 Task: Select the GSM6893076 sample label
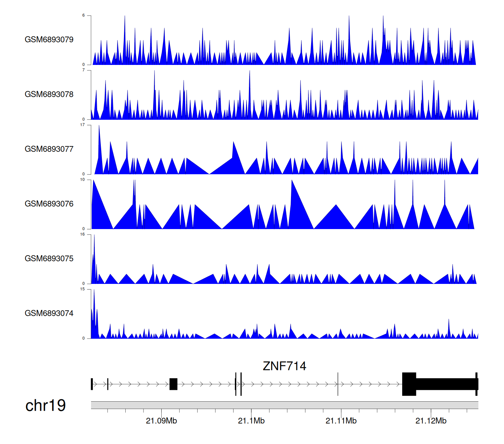[x=49, y=204]
